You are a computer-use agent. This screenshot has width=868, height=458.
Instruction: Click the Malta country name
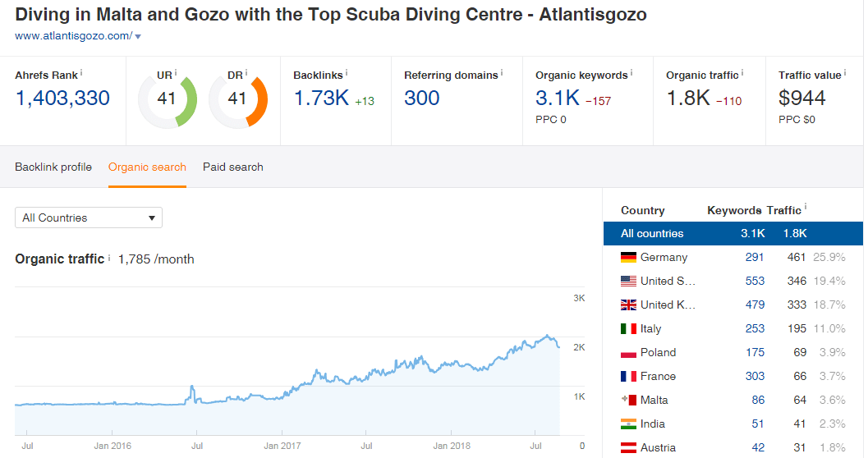(654, 400)
